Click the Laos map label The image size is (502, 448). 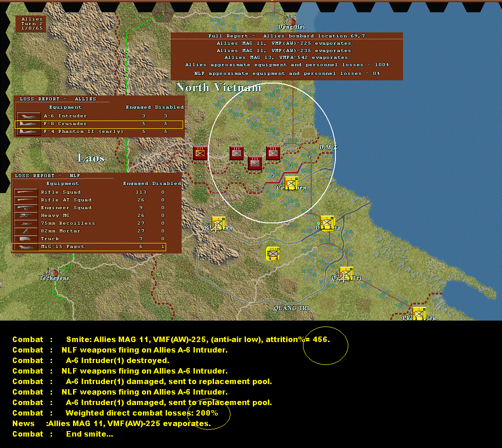[91, 158]
